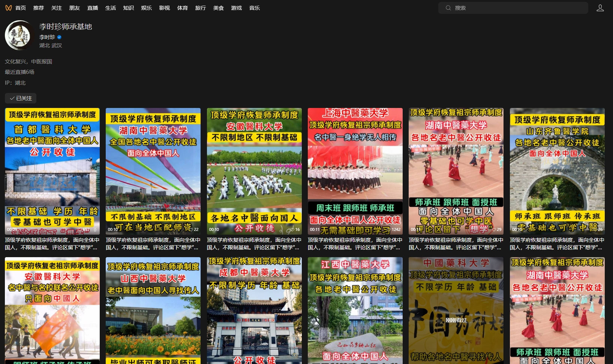Open the user account profile icon
This screenshot has width=613, height=364.
point(600,8)
